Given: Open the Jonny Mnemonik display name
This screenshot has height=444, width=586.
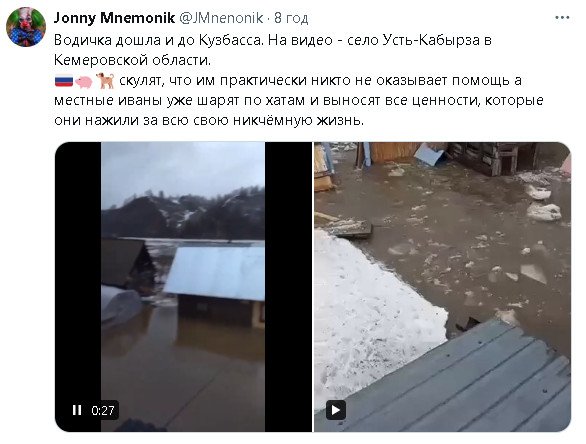Looking at the screenshot, I should 114,18.
